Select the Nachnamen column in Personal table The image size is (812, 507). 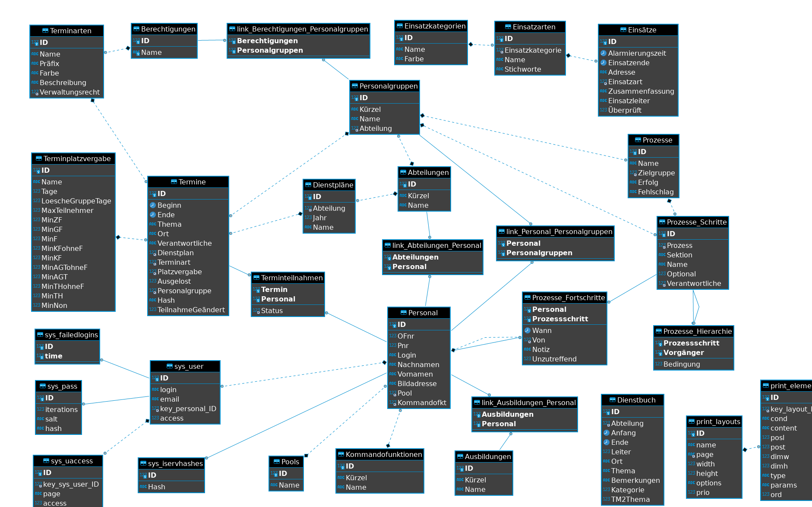click(x=418, y=364)
